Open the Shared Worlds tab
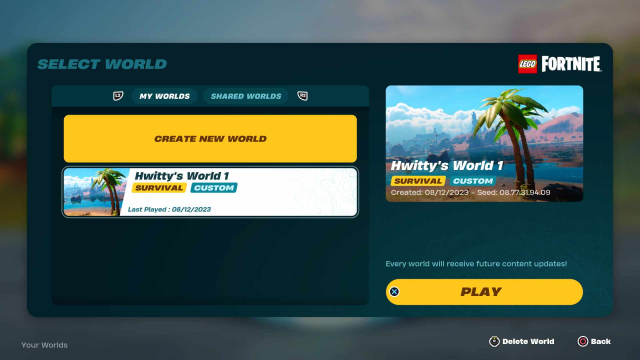The height and width of the screenshot is (360, 640). coord(246,96)
